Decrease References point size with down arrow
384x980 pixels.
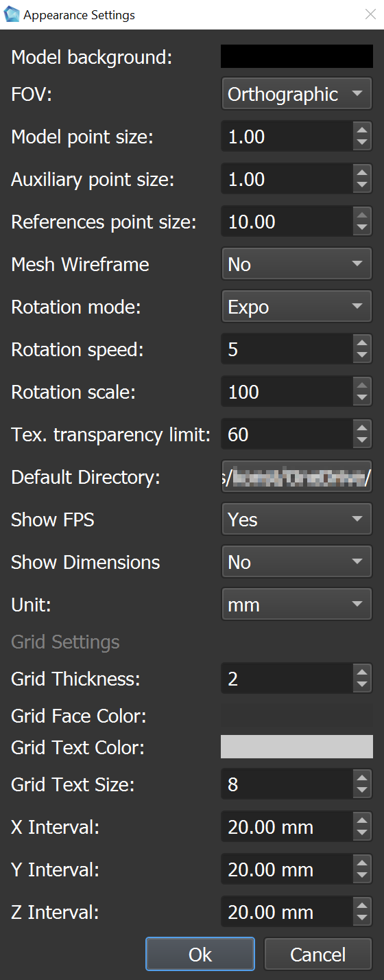pyautogui.click(x=362, y=229)
